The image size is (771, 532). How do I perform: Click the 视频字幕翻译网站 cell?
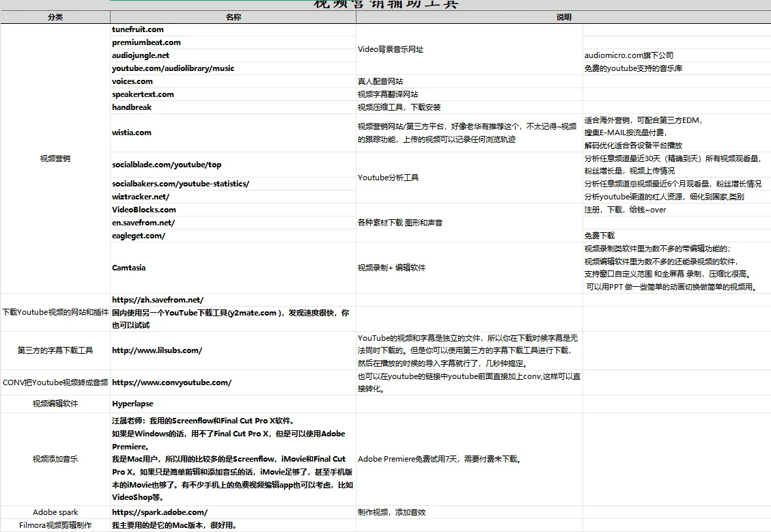tap(469, 94)
